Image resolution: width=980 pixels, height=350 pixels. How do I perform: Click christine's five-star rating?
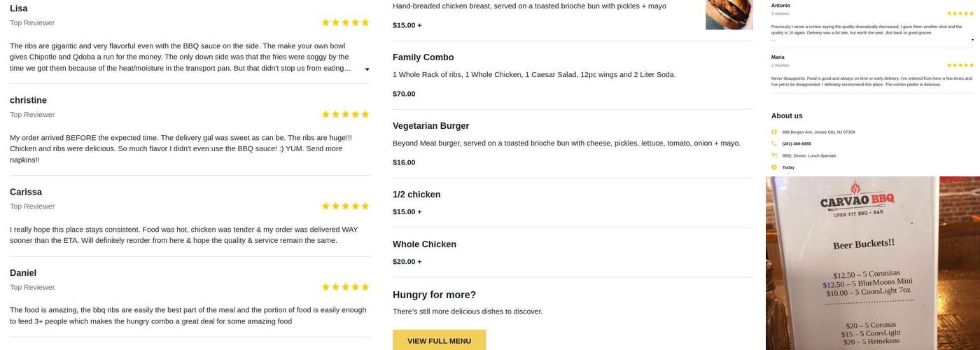click(x=345, y=114)
